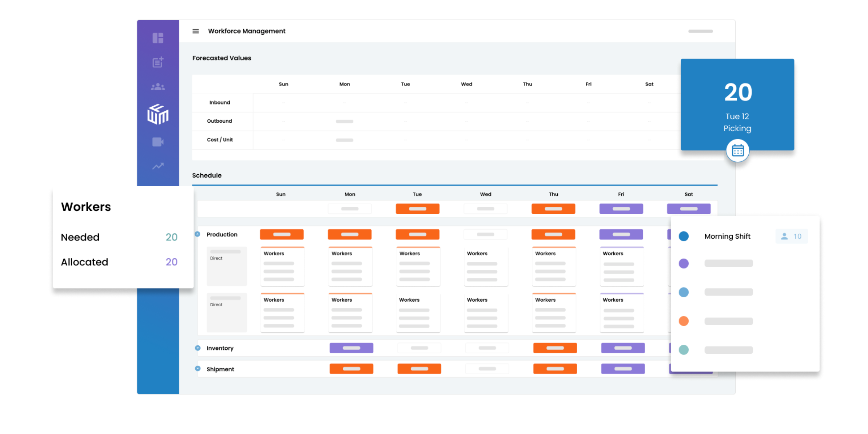Open first Production row Sun Workers card

click(x=282, y=266)
